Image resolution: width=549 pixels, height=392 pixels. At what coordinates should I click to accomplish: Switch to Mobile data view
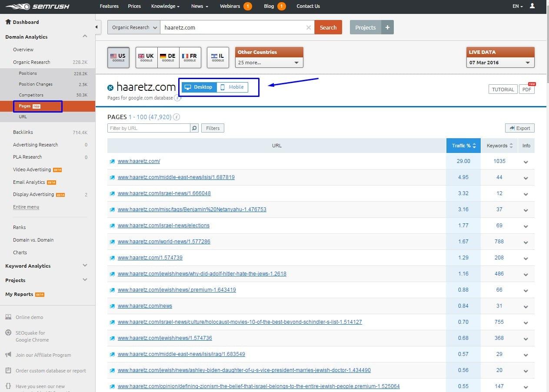(x=232, y=87)
